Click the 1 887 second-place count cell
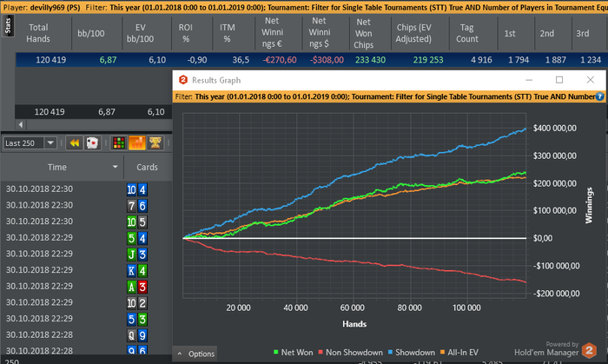The image size is (608, 364). click(x=555, y=60)
